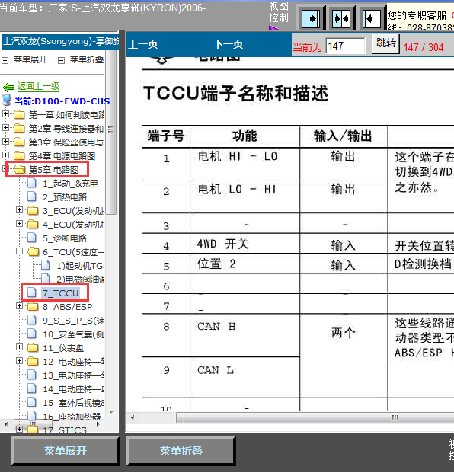
Task: Expand the 11_仪表盘 folder
Action: coord(20,347)
